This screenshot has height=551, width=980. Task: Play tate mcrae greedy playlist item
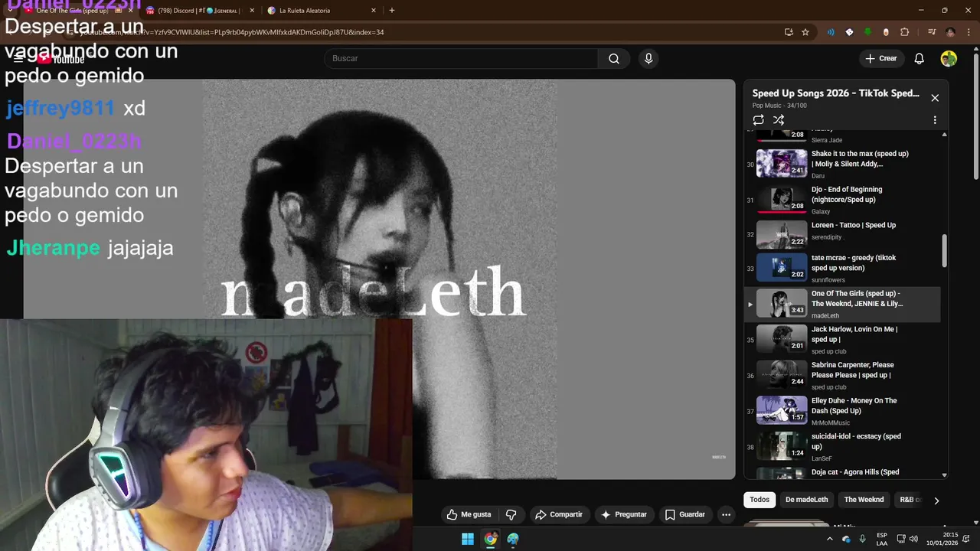pyautogui.click(x=842, y=269)
